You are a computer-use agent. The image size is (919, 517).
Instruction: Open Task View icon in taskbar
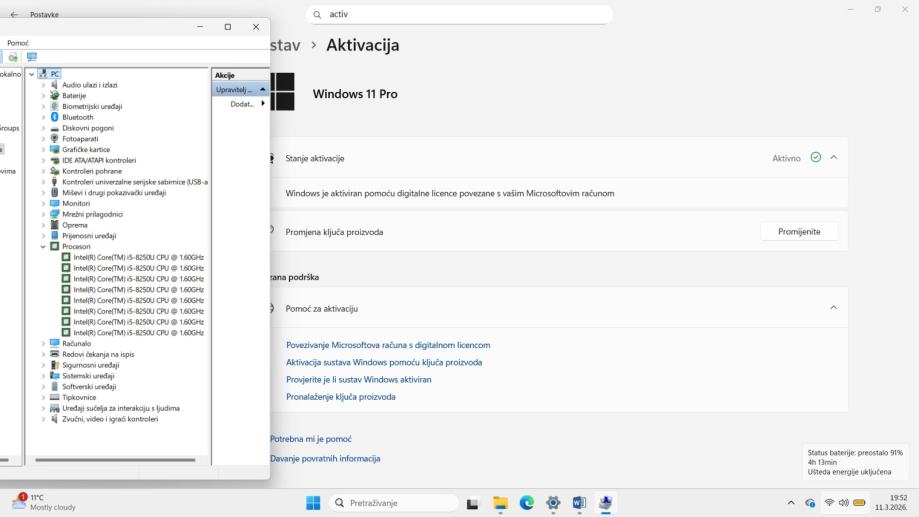[x=472, y=503]
